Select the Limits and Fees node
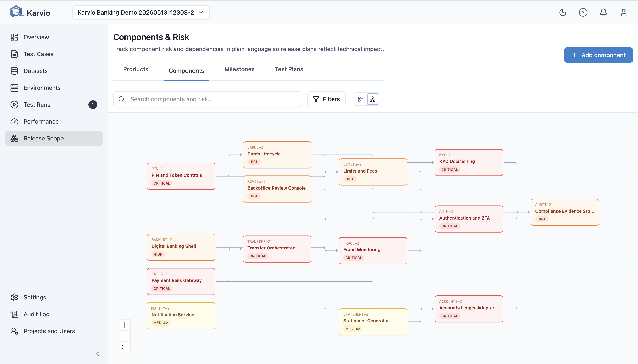Viewport: 638px width, 364px height. click(x=373, y=172)
